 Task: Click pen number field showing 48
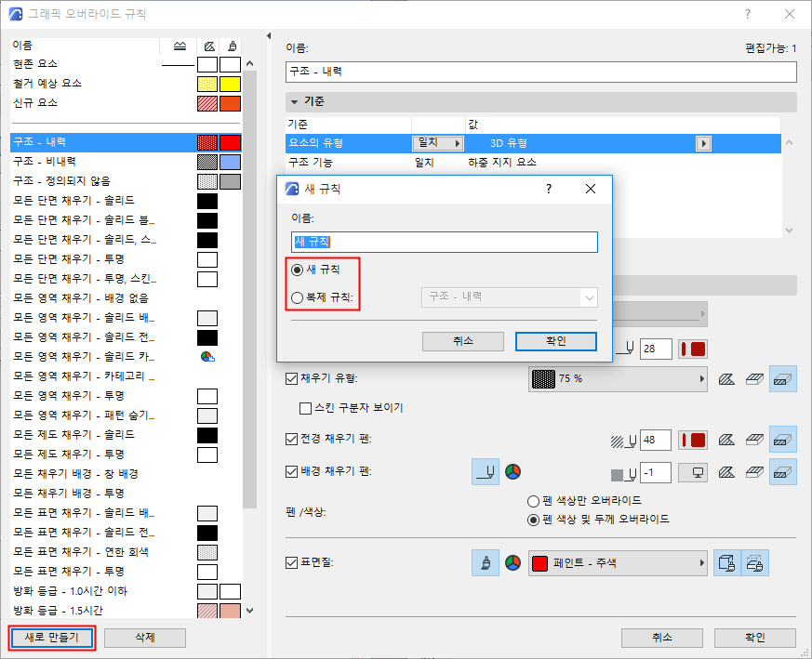coord(656,440)
